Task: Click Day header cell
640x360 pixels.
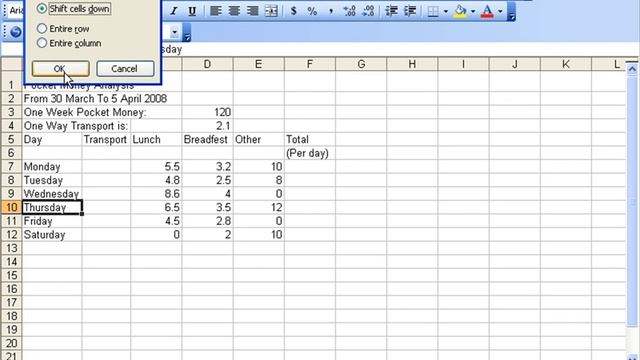Action: pyautogui.click(x=52, y=140)
